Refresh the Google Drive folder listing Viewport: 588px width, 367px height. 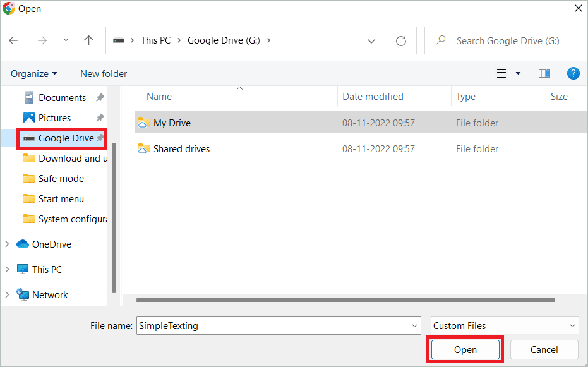pyautogui.click(x=401, y=41)
